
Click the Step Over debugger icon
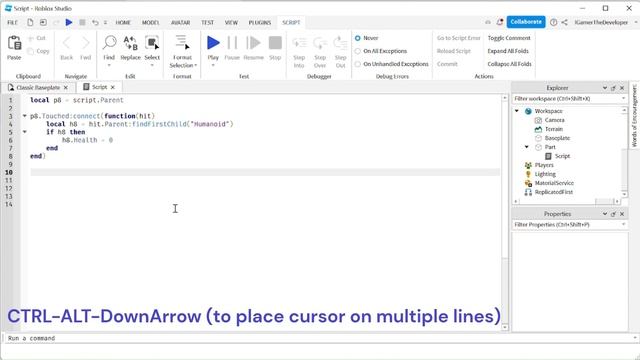[320, 43]
